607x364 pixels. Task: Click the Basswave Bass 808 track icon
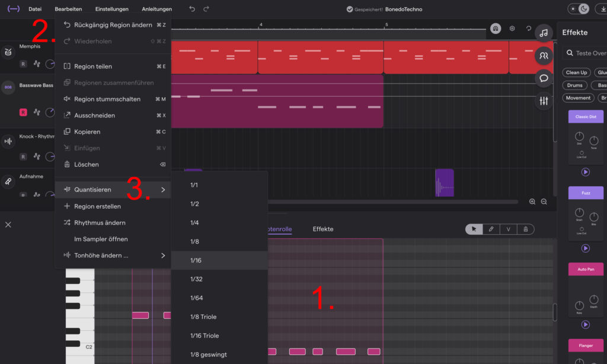[x=8, y=87]
